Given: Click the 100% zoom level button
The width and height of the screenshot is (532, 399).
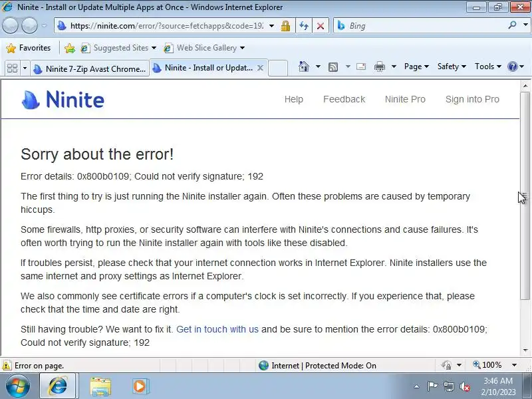Looking at the screenshot, I should [487, 365].
